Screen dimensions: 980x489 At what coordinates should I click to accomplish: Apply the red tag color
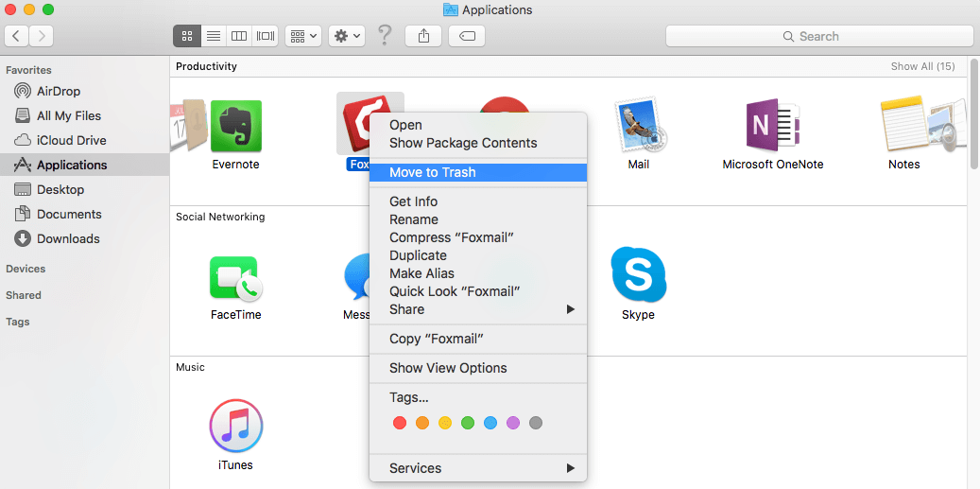tap(400, 424)
